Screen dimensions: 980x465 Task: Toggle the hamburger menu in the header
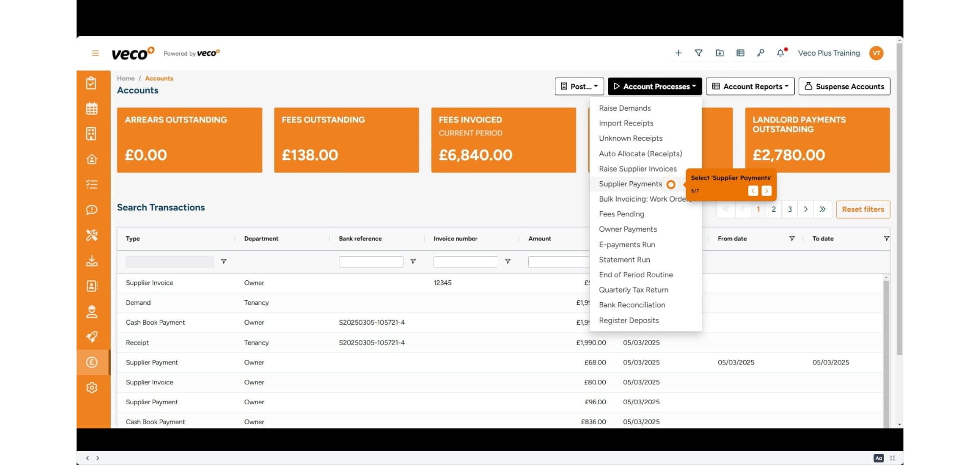(x=95, y=53)
